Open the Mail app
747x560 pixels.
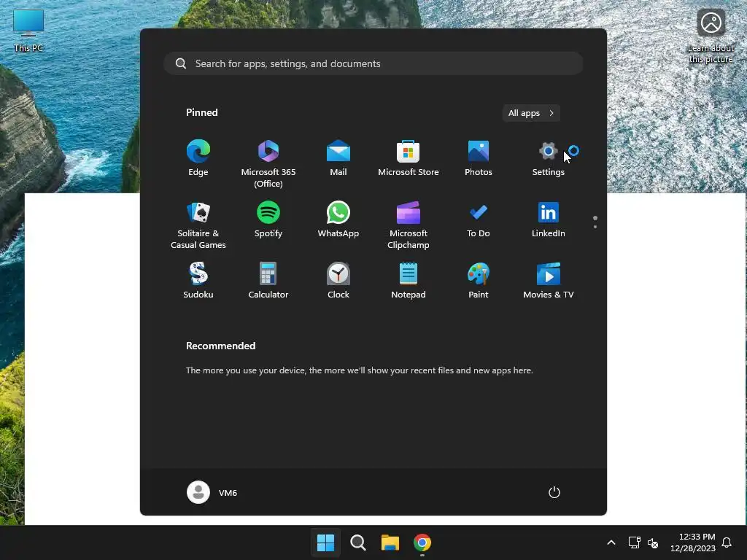(x=338, y=158)
